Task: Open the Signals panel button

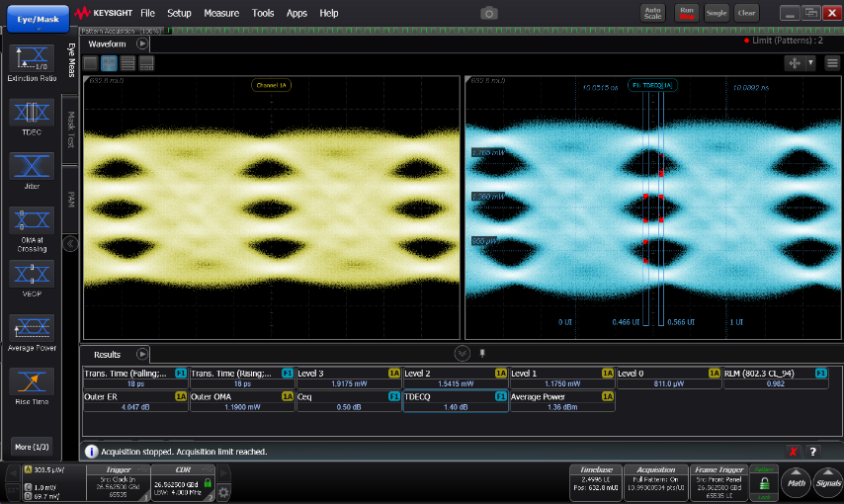Action: [x=828, y=483]
